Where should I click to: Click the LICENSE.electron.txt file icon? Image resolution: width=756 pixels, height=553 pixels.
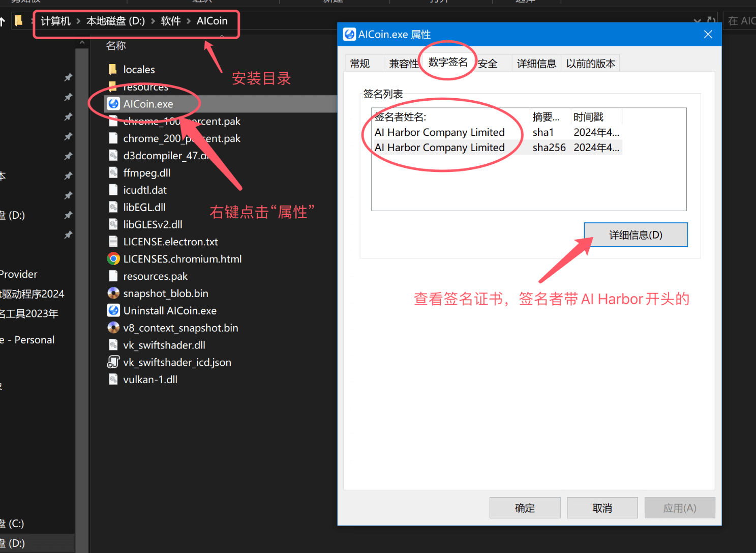coord(113,242)
